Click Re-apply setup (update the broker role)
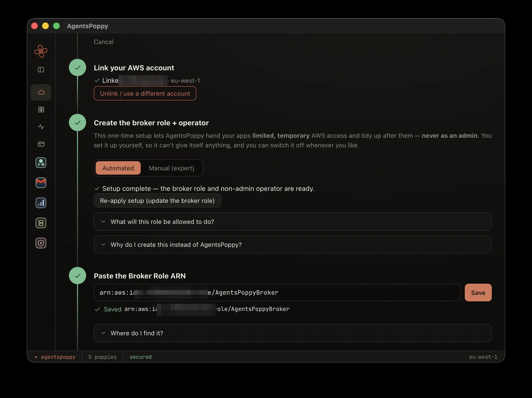The width and height of the screenshot is (532, 398). 157,200
